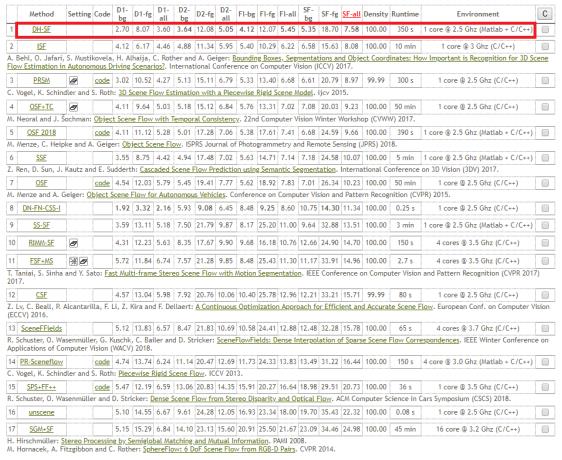This screenshot has height=460, width=562.
Task: Click the setting icon in the RIMM-SF row
Action: click(x=73, y=243)
